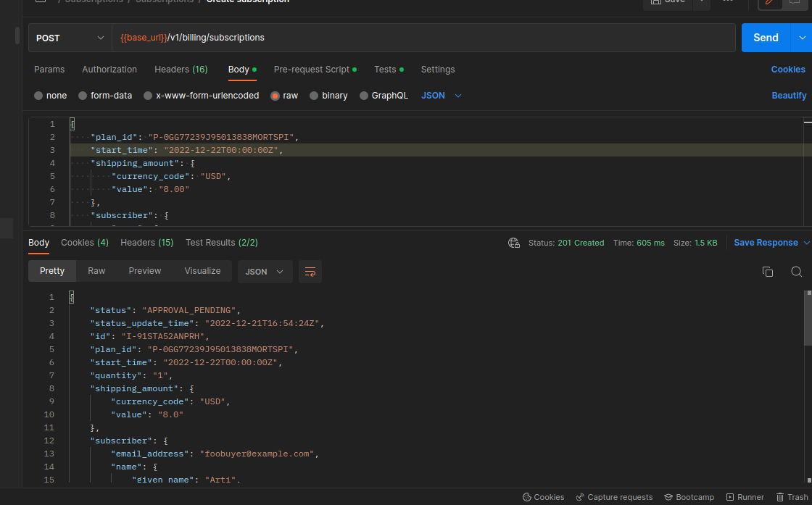Select the form-data body type
Image resolution: width=812 pixels, height=505 pixels.
105,96
